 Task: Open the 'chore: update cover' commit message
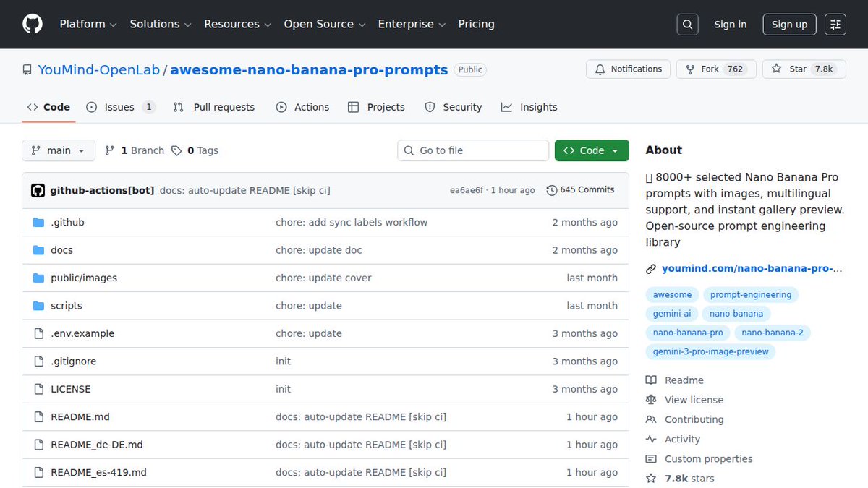(323, 278)
